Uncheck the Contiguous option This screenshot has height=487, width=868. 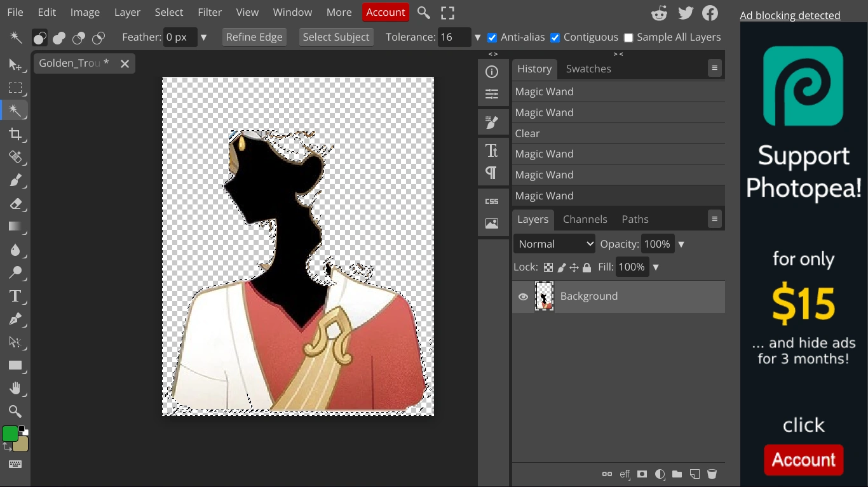[555, 37]
